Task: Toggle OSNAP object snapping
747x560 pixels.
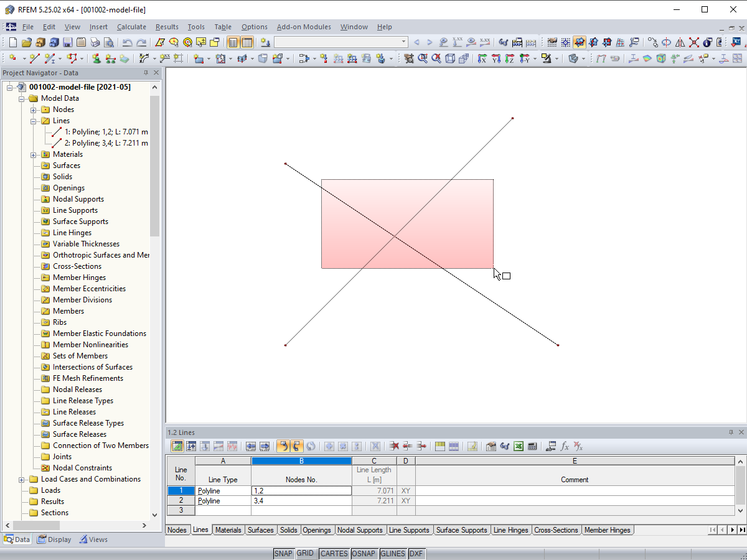Action: (364, 553)
